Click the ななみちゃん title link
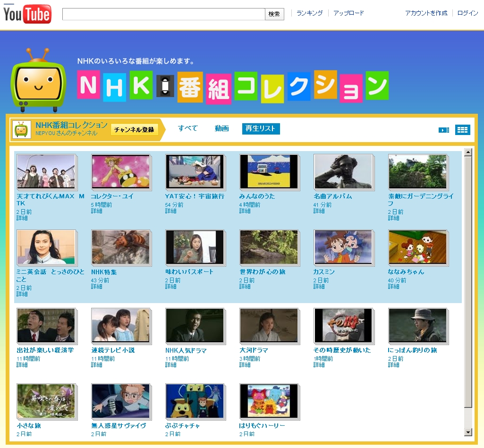This screenshot has height=448, width=484. tap(406, 272)
